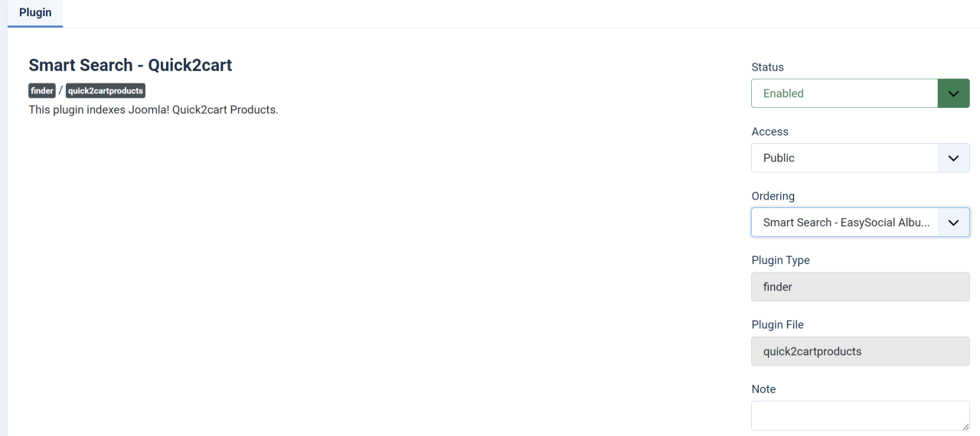Click the plugin description text

(153, 110)
